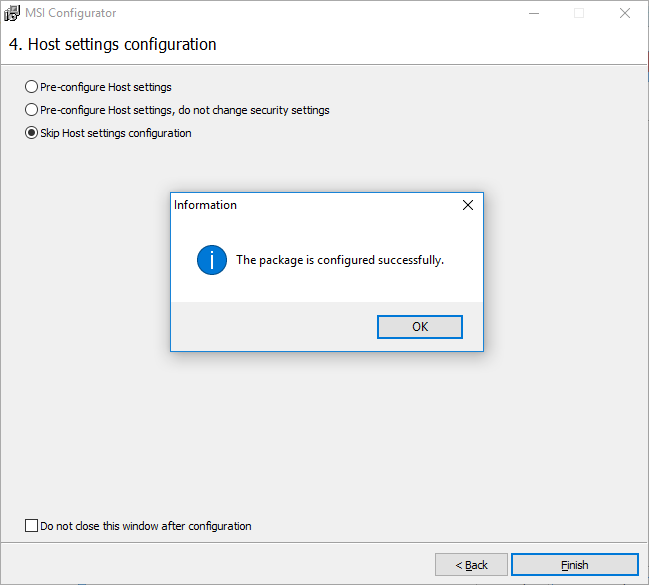The width and height of the screenshot is (649, 585).
Task: Enable the Do not close this window checkbox
Action: (31, 526)
